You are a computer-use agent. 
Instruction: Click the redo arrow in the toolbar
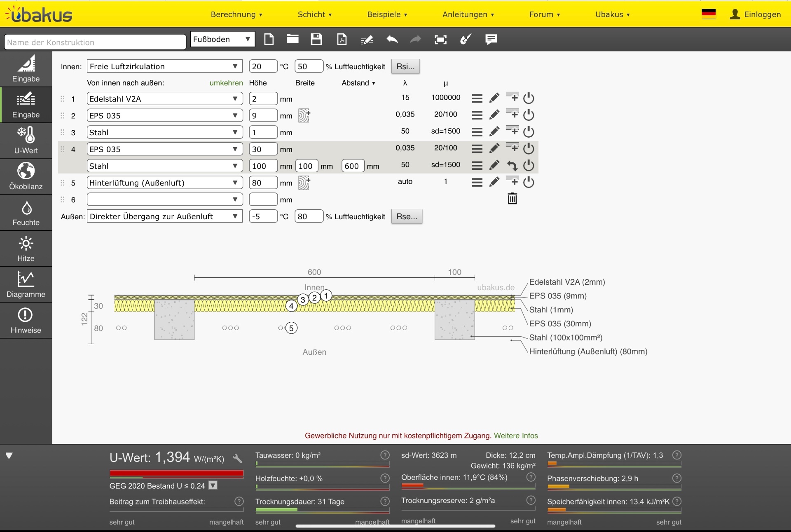[415, 40]
